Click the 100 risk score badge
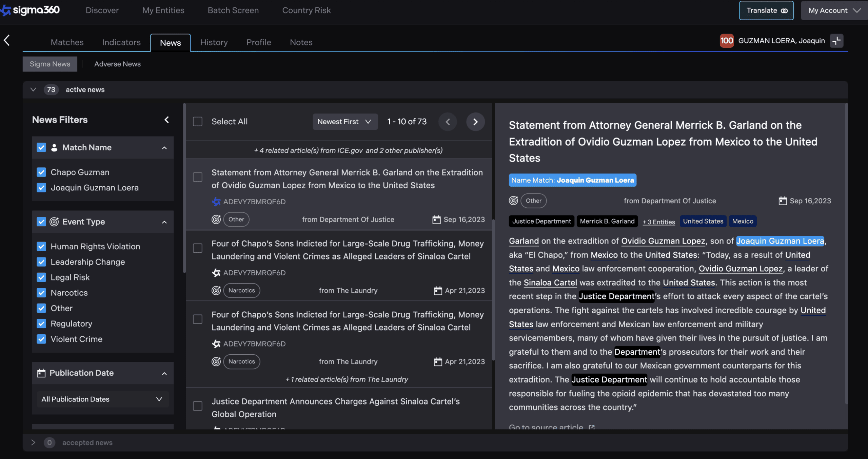This screenshot has height=459, width=868. (x=727, y=41)
